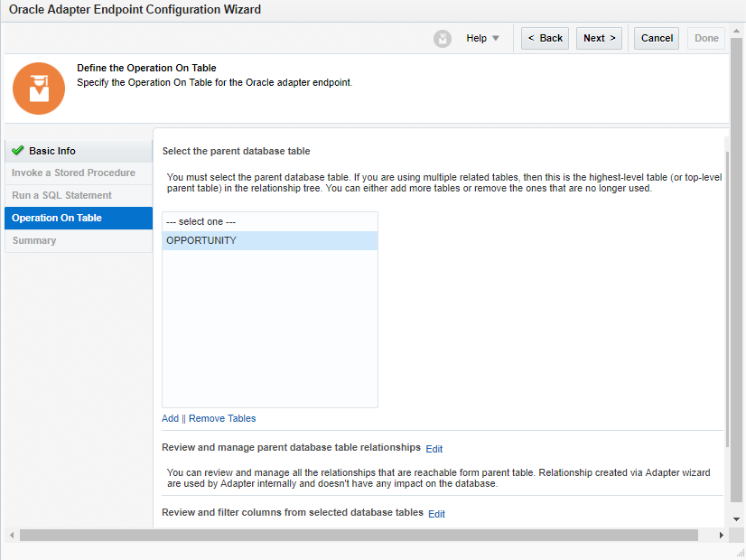The height and width of the screenshot is (560, 746).
Task: Click the window resize grip in the corner
Action: click(740, 553)
